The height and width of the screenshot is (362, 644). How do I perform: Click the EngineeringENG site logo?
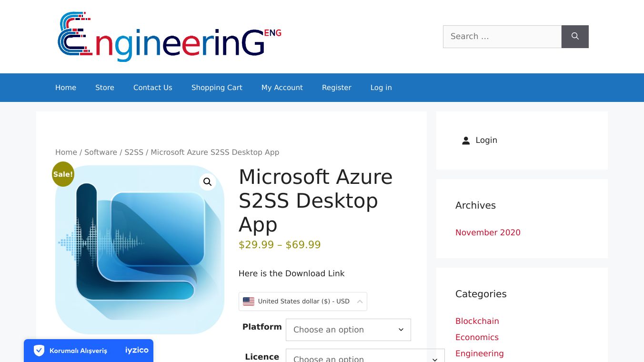tap(170, 37)
